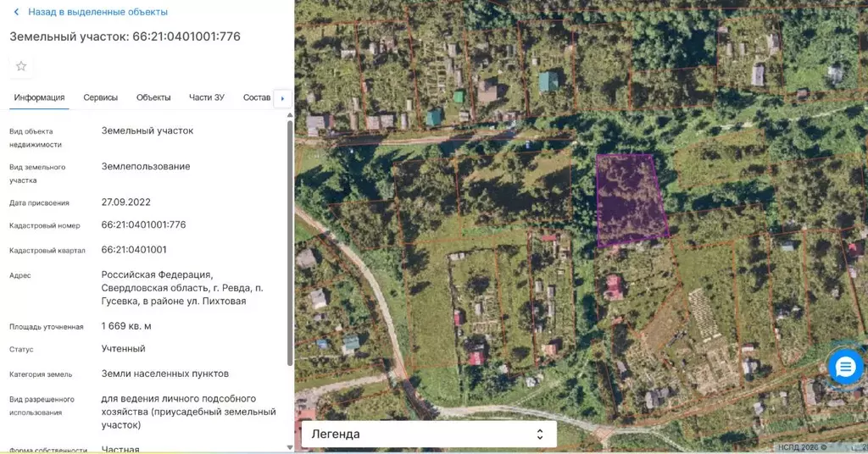This screenshot has width=868, height=454.
Task: Open the Сервисы tab
Action: [100, 97]
